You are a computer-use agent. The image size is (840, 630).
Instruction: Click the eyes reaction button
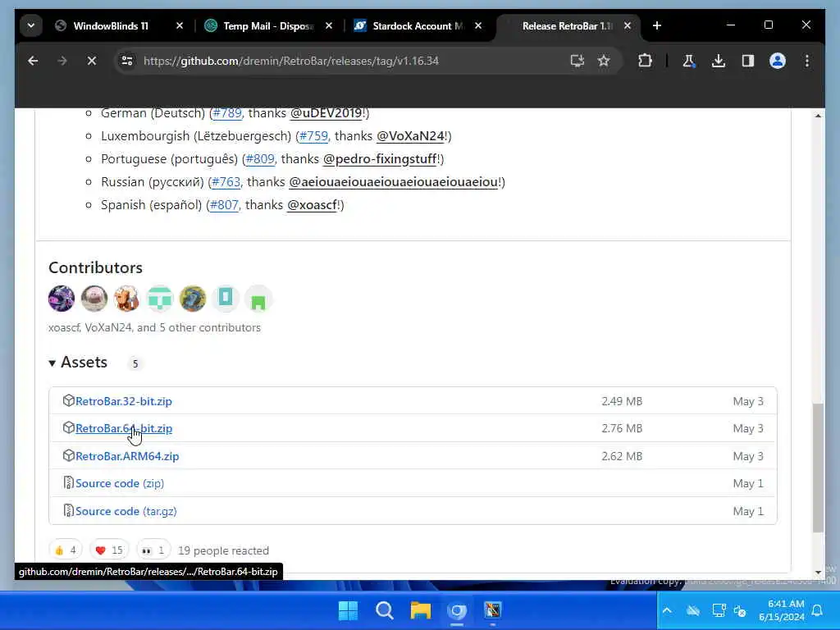coord(153,550)
